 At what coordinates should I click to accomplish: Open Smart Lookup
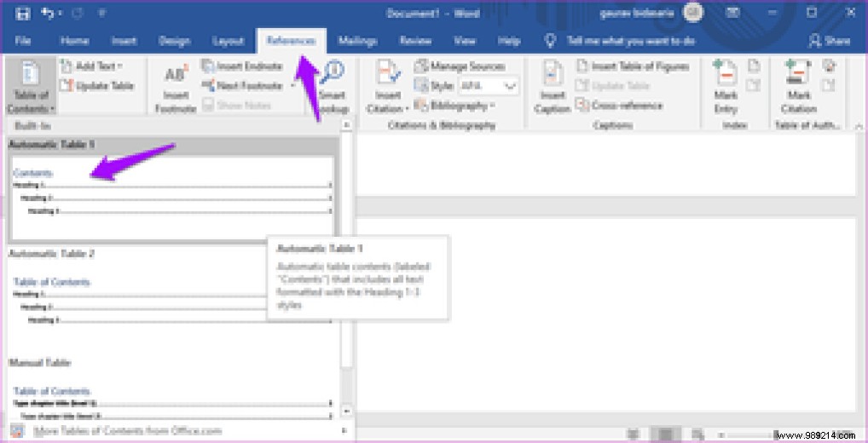pyautogui.click(x=333, y=88)
